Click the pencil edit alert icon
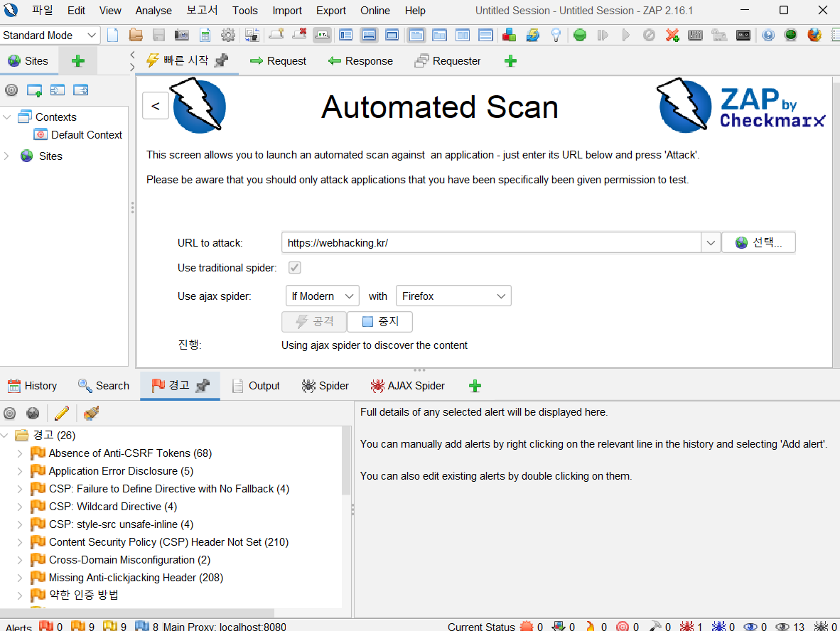The image size is (840, 631). click(61, 413)
